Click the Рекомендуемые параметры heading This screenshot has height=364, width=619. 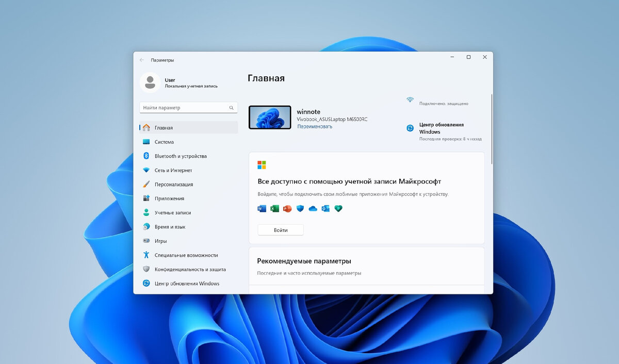pos(304,261)
